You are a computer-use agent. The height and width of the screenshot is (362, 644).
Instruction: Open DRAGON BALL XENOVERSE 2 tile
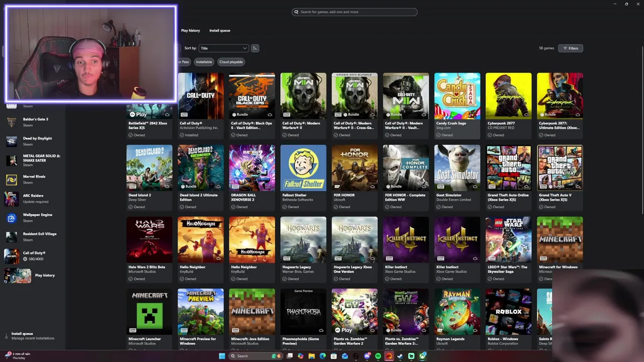coord(252,177)
